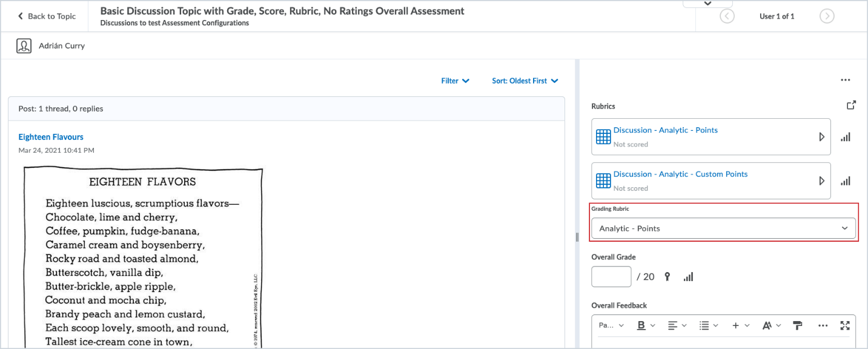Screen dimensions: 868x349
Task: Open the paint format tool in feedback toolbar
Action: click(798, 325)
